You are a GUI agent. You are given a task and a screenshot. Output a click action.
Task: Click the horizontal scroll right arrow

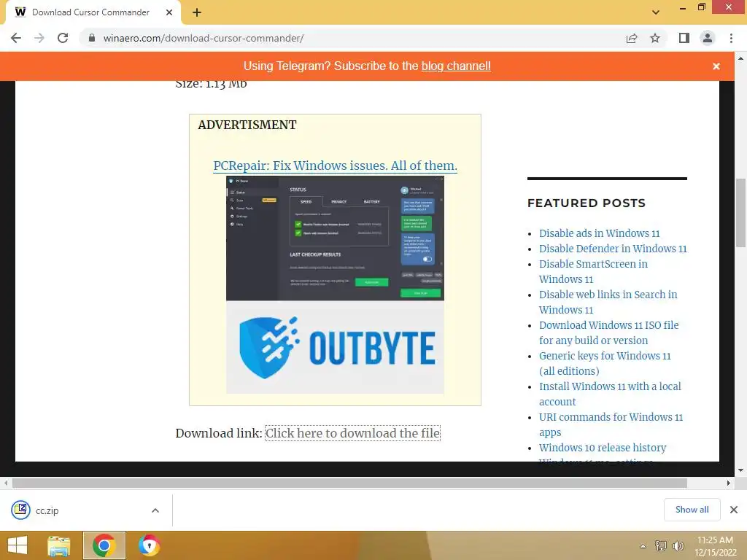[729, 483]
